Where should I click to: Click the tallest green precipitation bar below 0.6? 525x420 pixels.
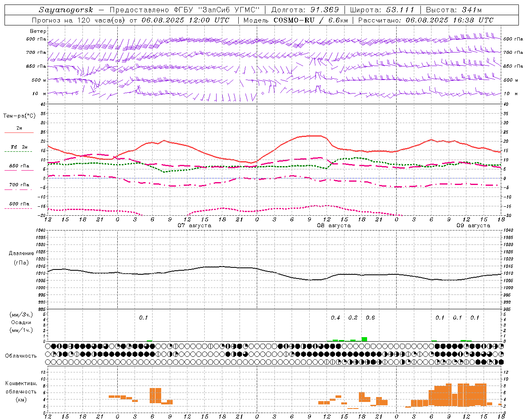[364, 339]
